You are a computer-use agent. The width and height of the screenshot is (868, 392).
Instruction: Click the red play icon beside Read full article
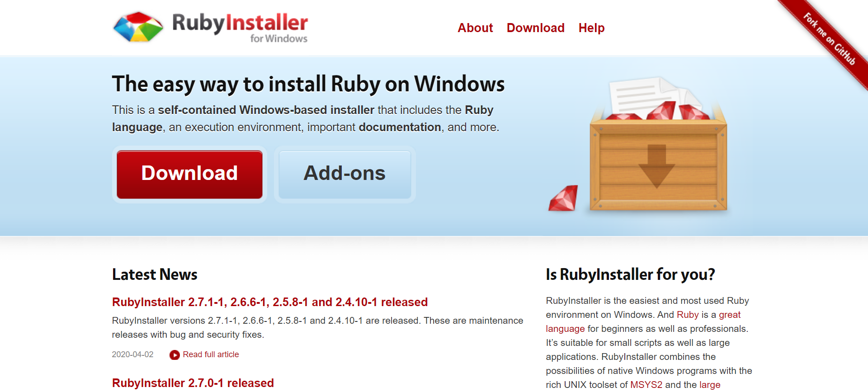(175, 355)
